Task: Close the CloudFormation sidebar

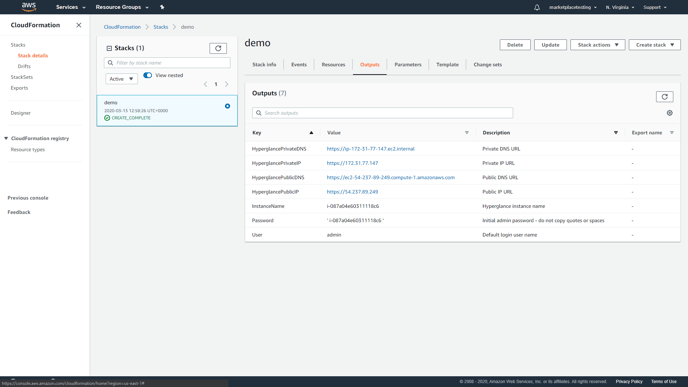Action: click(x=79, y=25)
